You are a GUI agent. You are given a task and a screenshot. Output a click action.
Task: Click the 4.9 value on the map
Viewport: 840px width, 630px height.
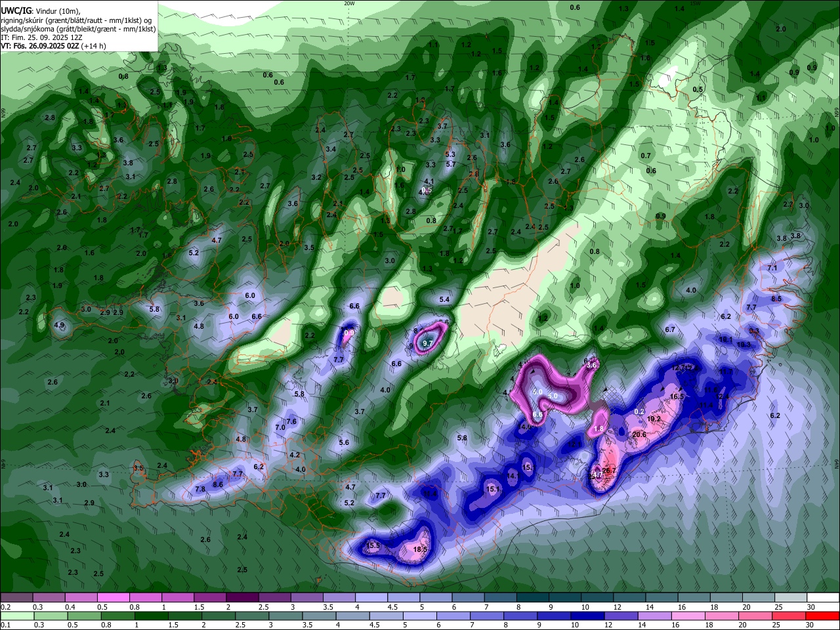(59, 325)
